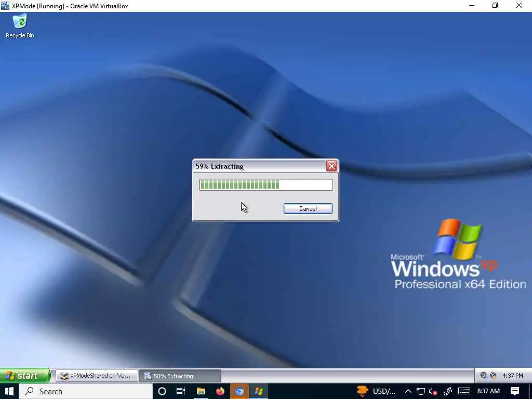Screen dimensions: 532x399
Task: Switch to XPModeShared taskbar window
Action: tap(97, 376)
